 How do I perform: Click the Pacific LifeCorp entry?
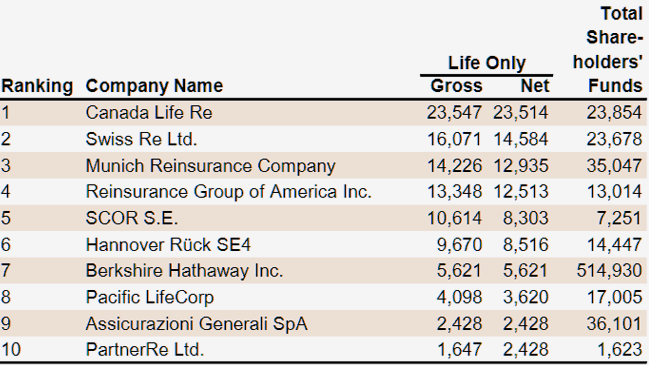[x=149, y=297]
